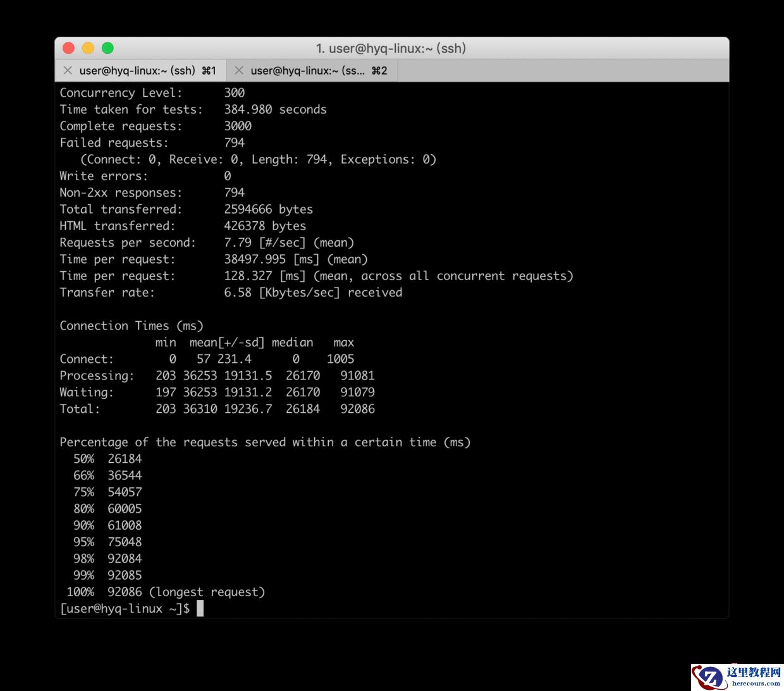Screen dimensions: 784x691
Task: Click the Non-2xx responses value 794
Action: coord(235,192)
